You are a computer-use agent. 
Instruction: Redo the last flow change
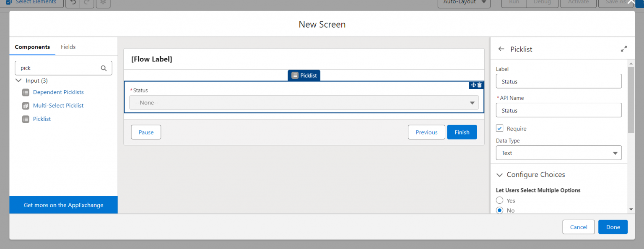[87, 3]
